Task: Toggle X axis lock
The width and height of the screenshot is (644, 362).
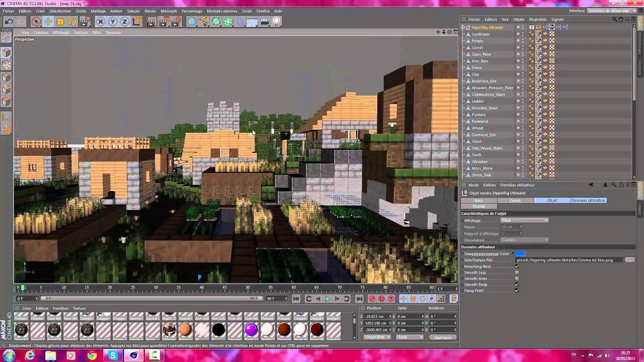Action: pos(101,21)
